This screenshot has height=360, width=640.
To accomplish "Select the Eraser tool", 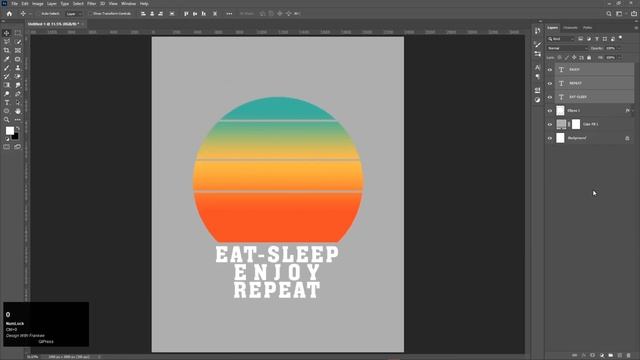I will [18, 76].
